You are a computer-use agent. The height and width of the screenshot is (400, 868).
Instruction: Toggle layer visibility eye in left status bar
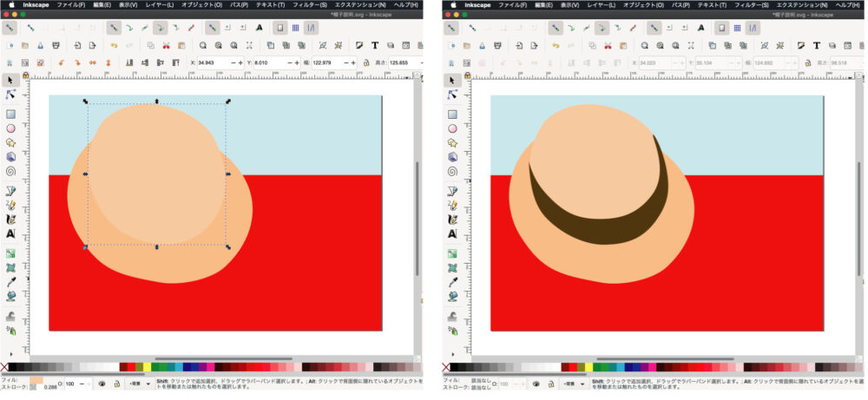[x=102, y=383]
